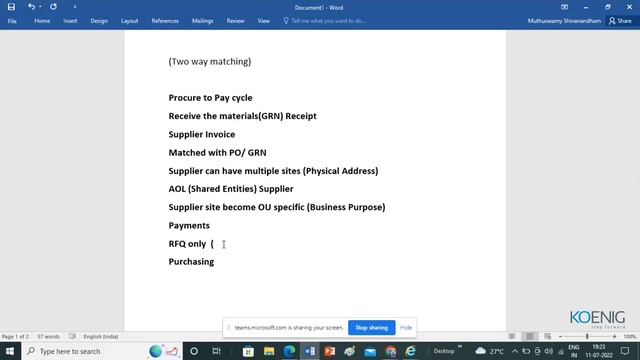Image resolution: width=640 pixels, height=360 pixels.
Task: Click the 100% zoom level
Action: 629,337
